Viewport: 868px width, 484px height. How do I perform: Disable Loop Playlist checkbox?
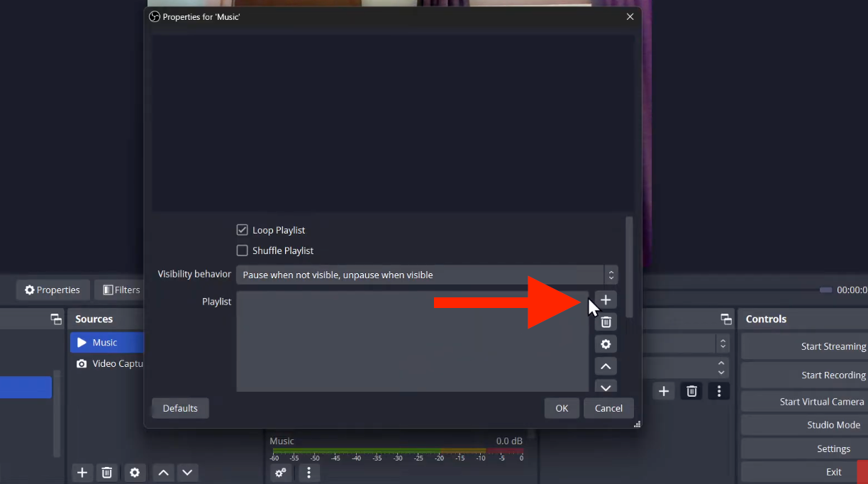243,230
